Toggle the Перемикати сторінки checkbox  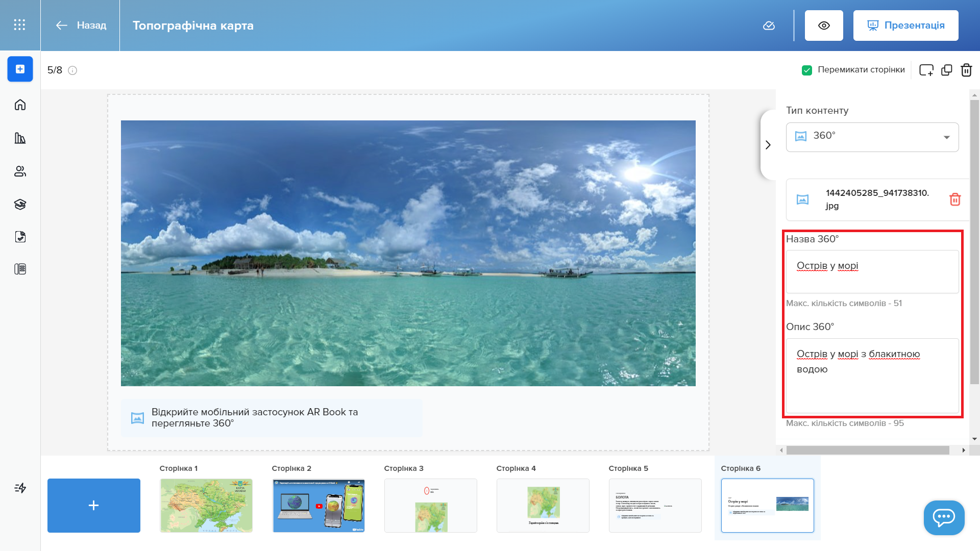807,70
